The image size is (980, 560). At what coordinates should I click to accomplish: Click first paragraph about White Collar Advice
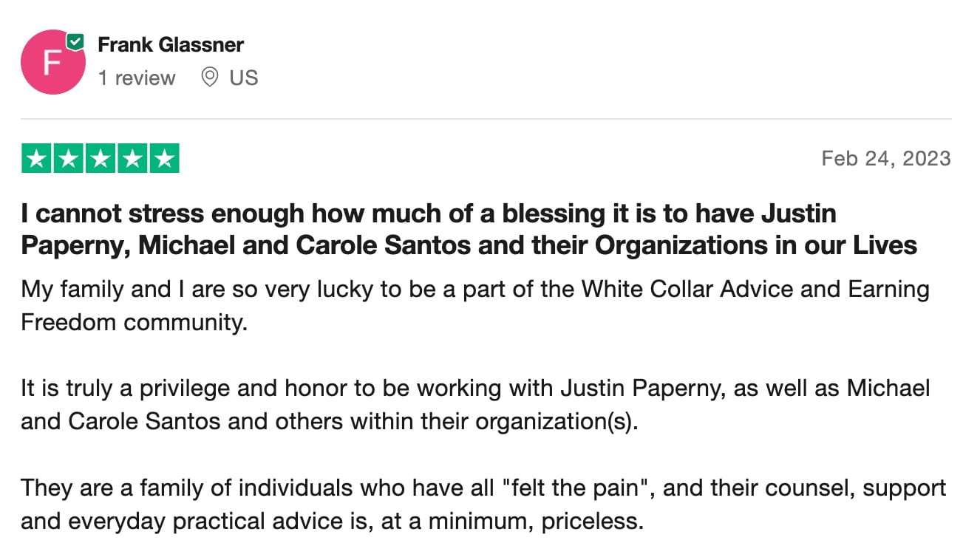tap(475, 305)
